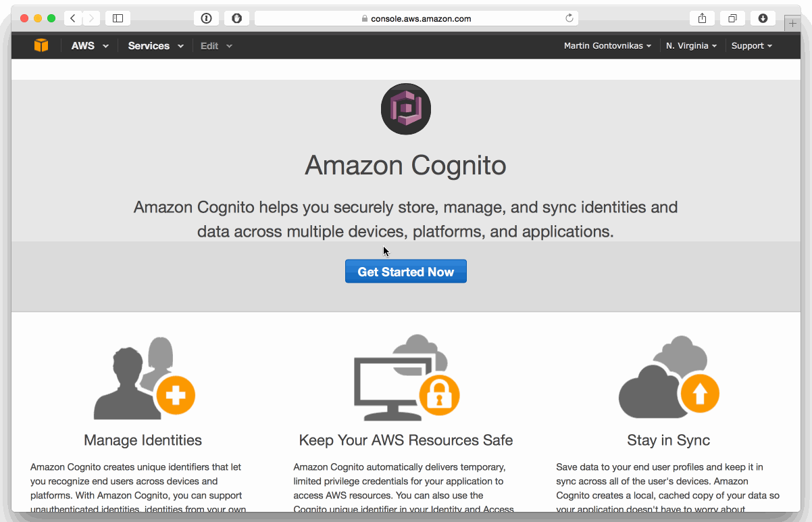Click the Amazon Cognito purple logo
This screenshot has width=812, height=522.
[x=405, y=109]
